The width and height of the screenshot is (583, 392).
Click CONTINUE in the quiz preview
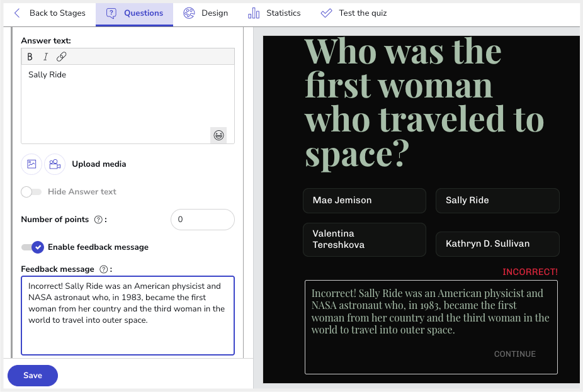514,354
